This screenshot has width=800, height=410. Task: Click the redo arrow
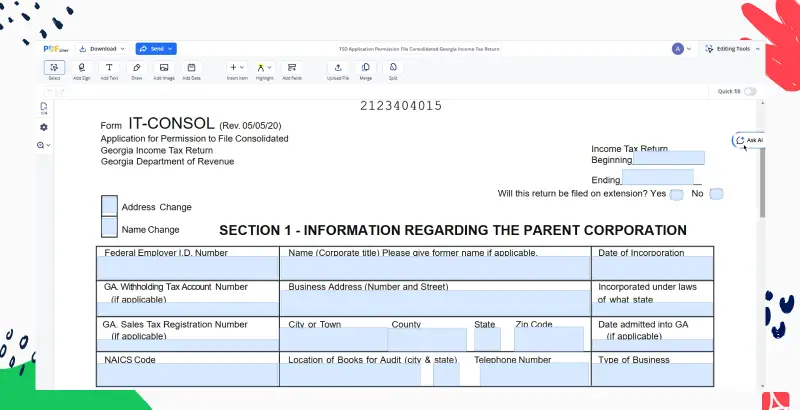tap(61, 92)
